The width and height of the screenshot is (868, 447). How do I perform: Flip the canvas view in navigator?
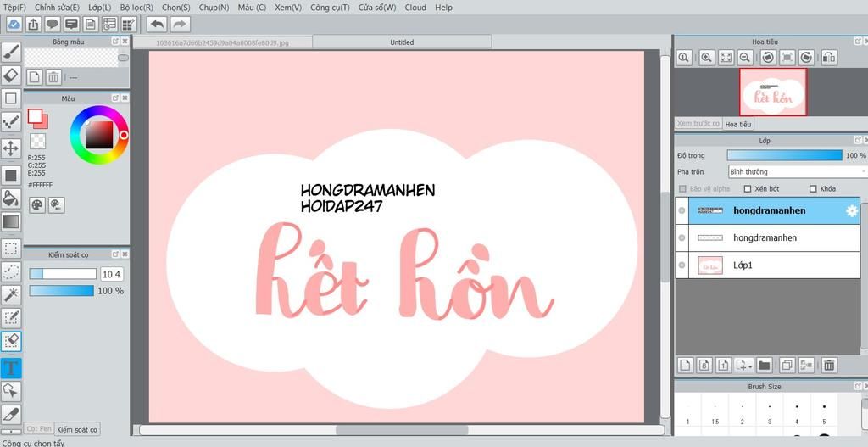829,57
